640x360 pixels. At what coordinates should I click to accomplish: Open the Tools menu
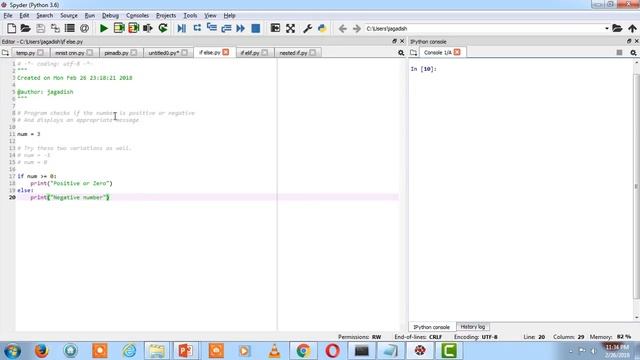click(190, 16)
